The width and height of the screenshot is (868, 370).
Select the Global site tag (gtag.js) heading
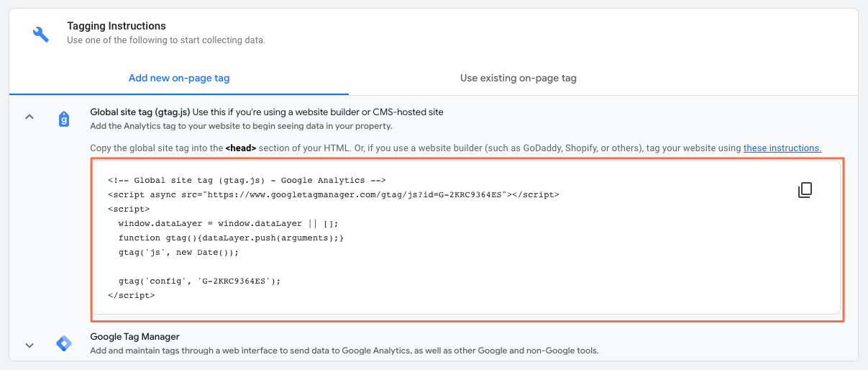[140, 112]
